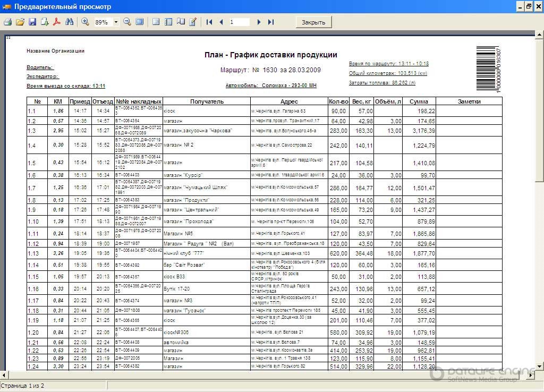The image size is (544, 392).
Task: Open a saved report file
Action: 20,22
